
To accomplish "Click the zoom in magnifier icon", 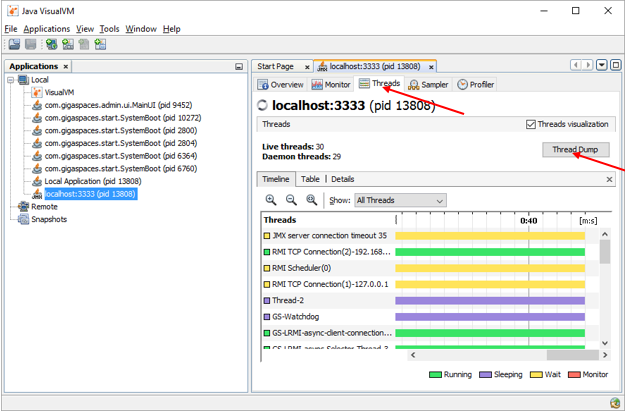I will pos(271,200).
